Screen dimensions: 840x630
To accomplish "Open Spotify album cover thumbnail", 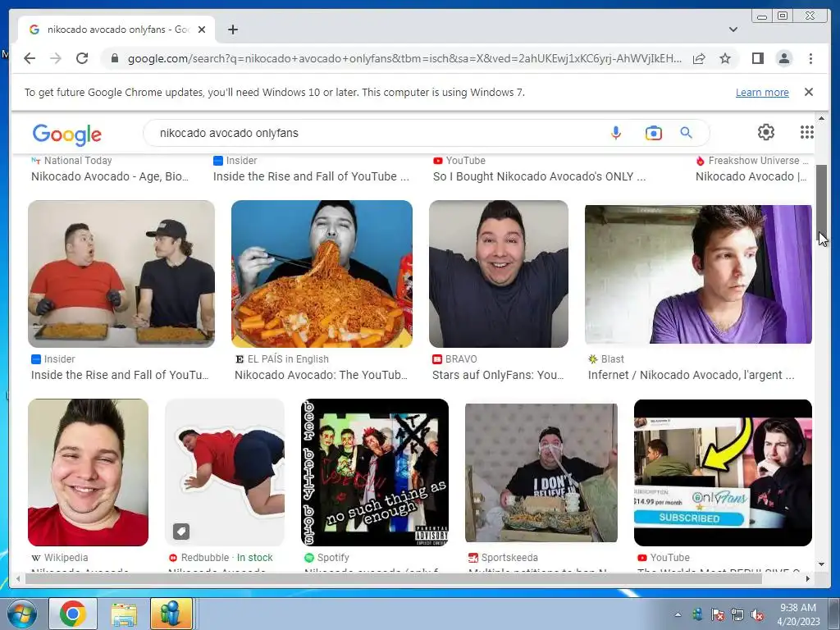I will coord(374,472).
